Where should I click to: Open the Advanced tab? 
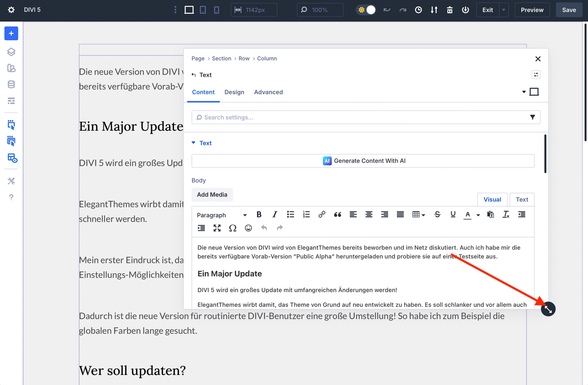pyautogui.click(x=268, y=92)
